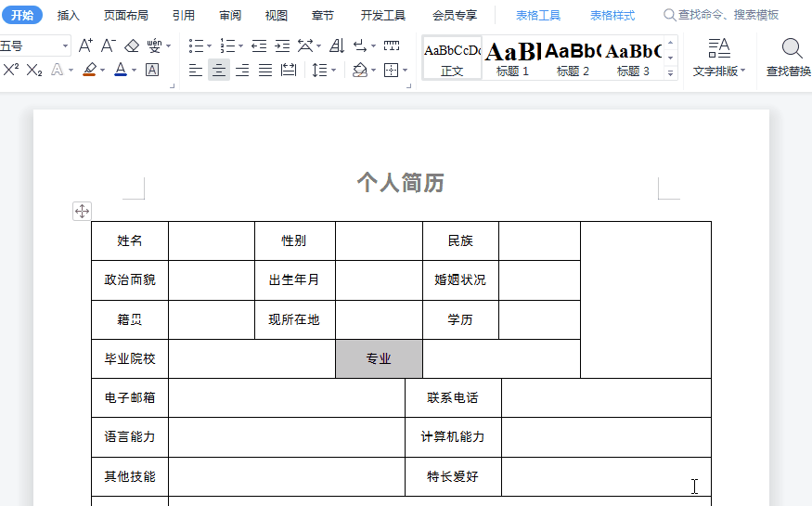The height and width of the screenshot is (506, 812).
Task: Open the 会员专享 tab
Action: [x=455, y=16]
